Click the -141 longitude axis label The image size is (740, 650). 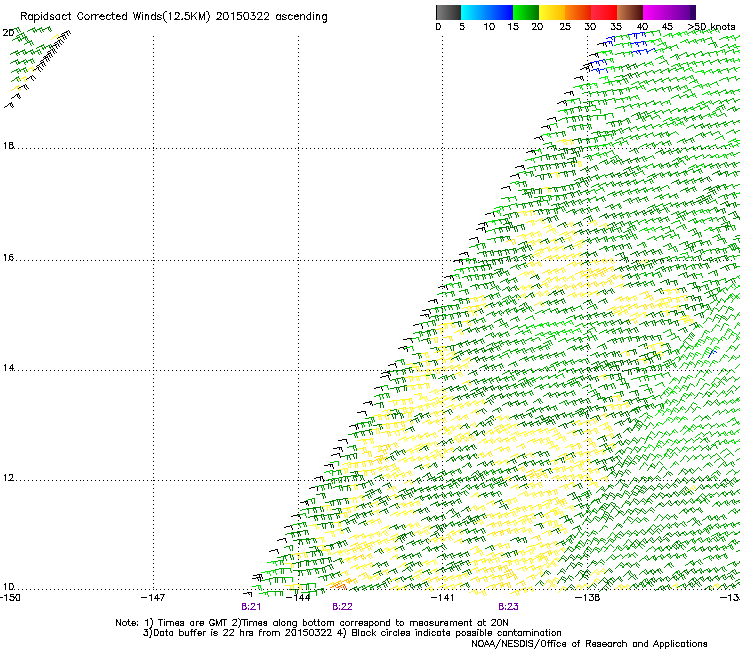pos(443,598)
